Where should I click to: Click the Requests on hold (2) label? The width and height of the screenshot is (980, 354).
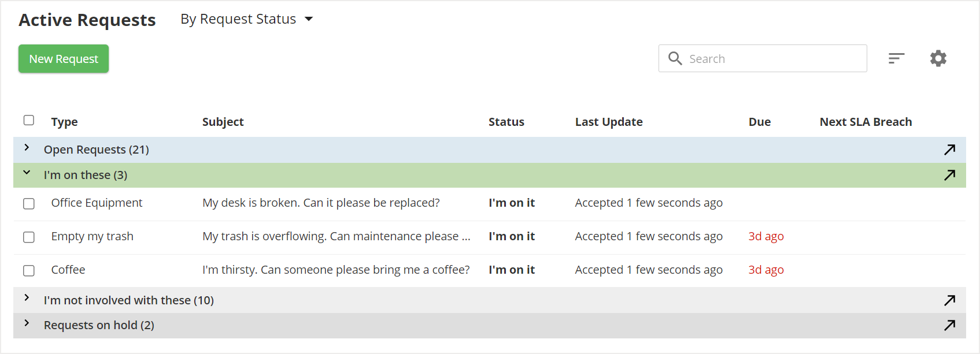[x=99, y=325]
